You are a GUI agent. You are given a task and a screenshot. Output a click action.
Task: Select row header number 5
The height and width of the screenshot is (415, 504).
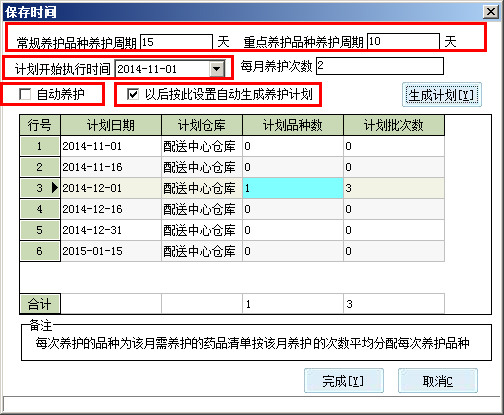[x=40, y=230]
